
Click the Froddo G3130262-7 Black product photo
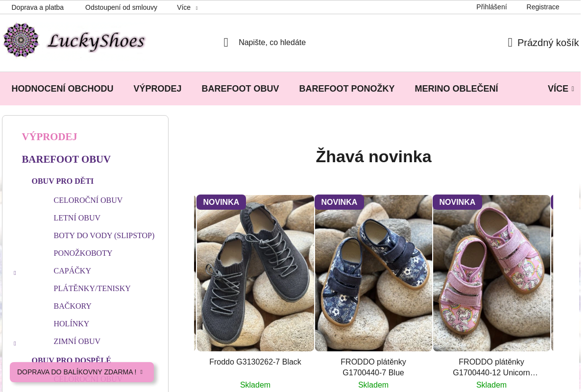click(x=255, y=273)
